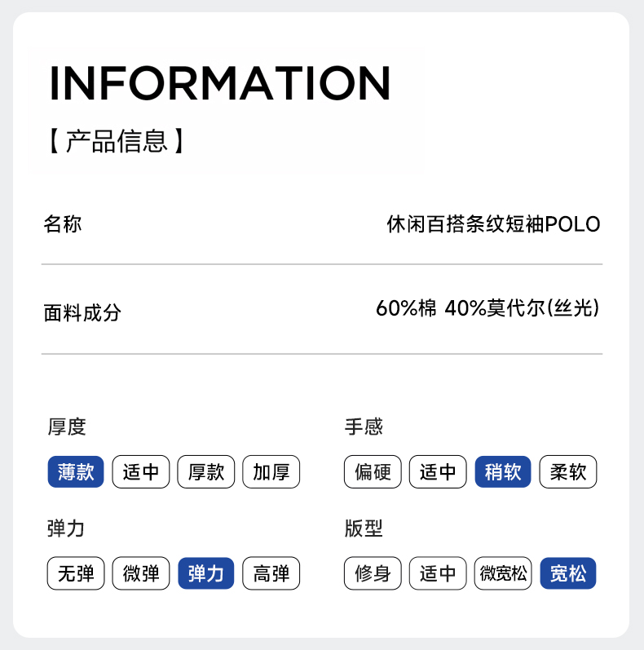This screenshot has height=650, width=644.
Task: Click the INFORMATION heading
Action: (220, 82)
